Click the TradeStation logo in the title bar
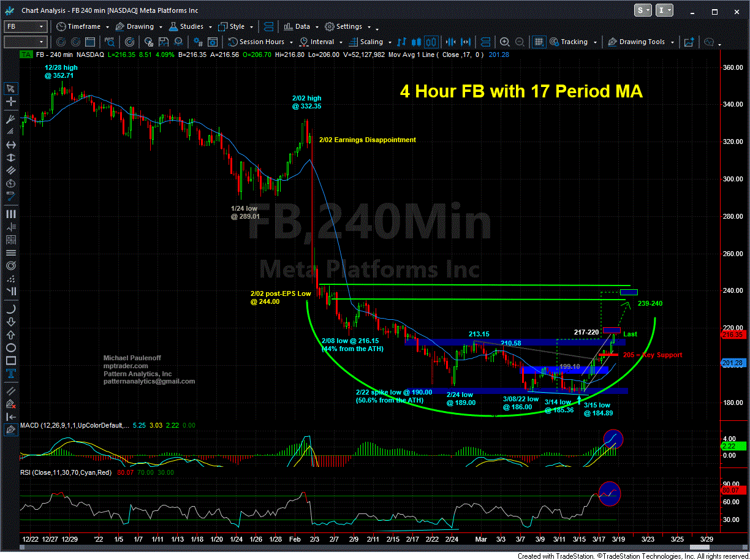Screen dimensions: 750x560 pos(9,10)
